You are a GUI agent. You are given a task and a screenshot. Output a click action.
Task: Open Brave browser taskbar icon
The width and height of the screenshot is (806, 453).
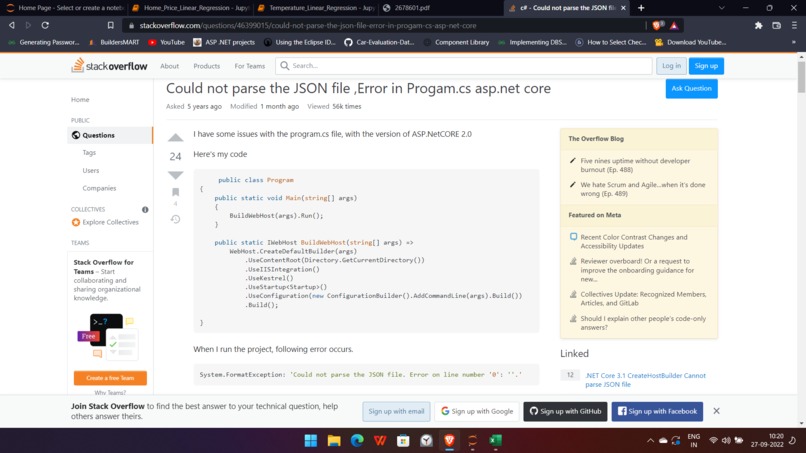pos(449,441)
